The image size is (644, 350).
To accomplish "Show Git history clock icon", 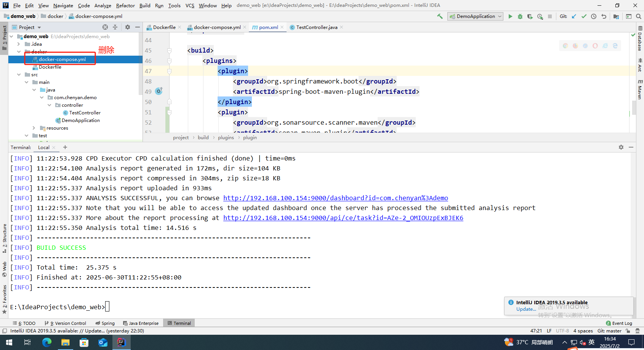I will 594,16.
